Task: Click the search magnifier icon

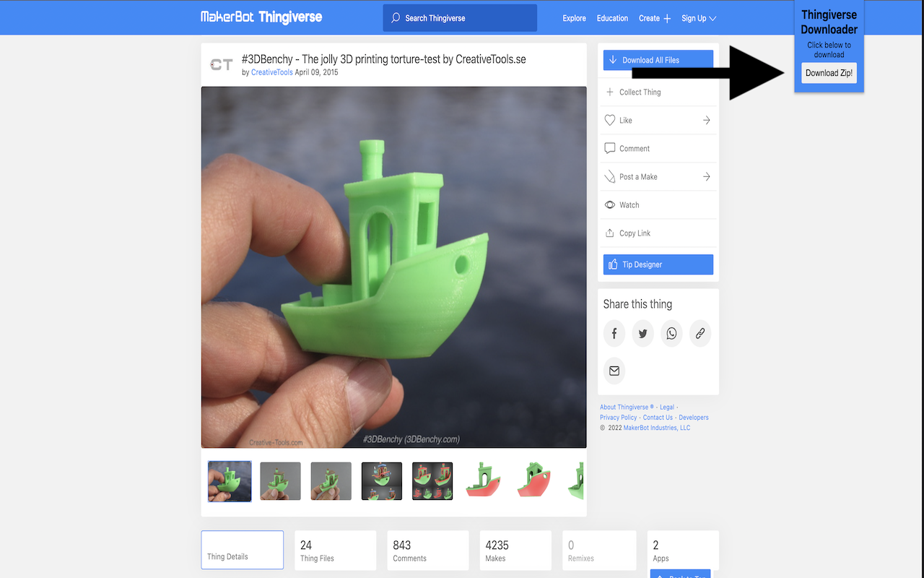Action: [396, 18]
